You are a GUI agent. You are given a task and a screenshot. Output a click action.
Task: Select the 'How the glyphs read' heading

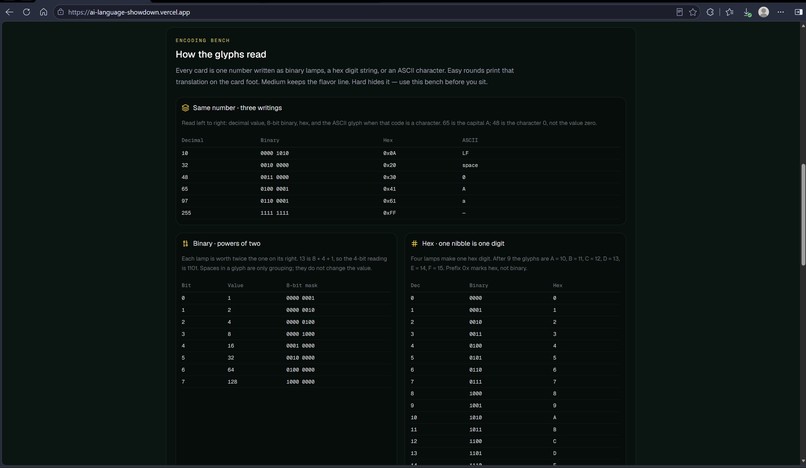click(x=221, y=55)
